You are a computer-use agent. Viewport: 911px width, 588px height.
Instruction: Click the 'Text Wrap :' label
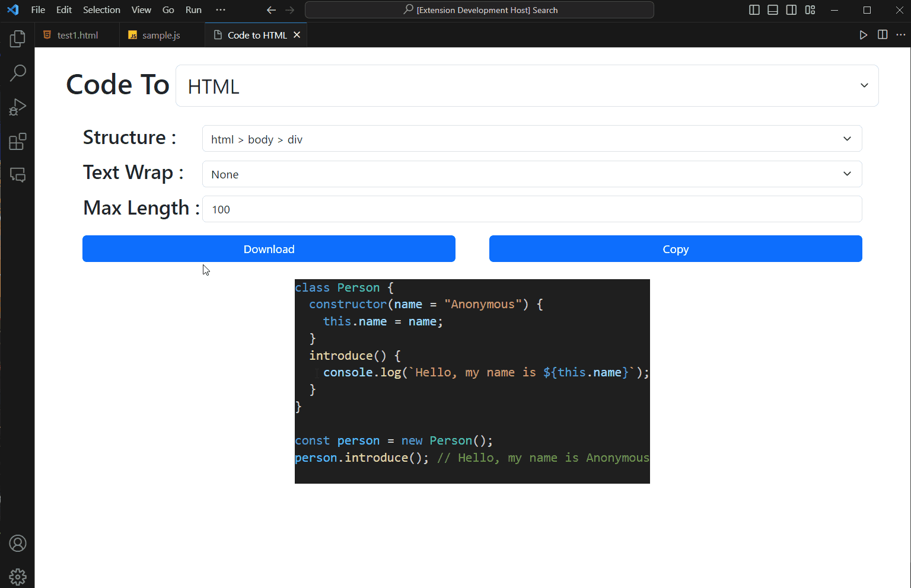coord(133,172)
